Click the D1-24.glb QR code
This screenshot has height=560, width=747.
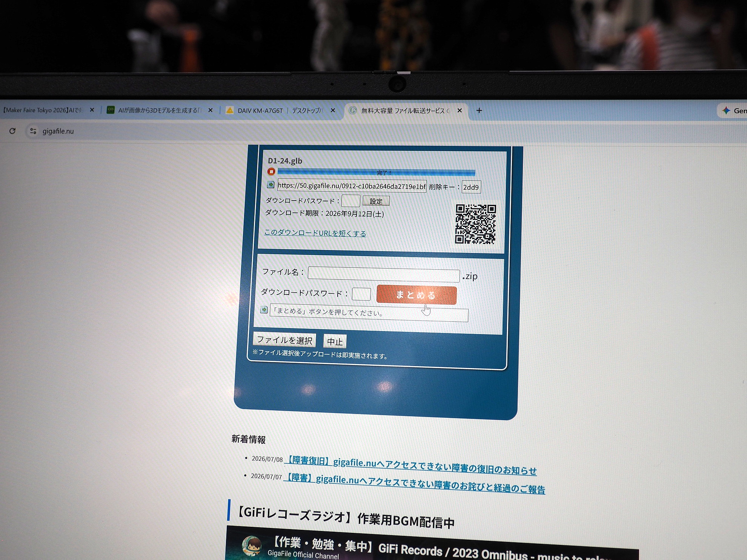(475, 224)
